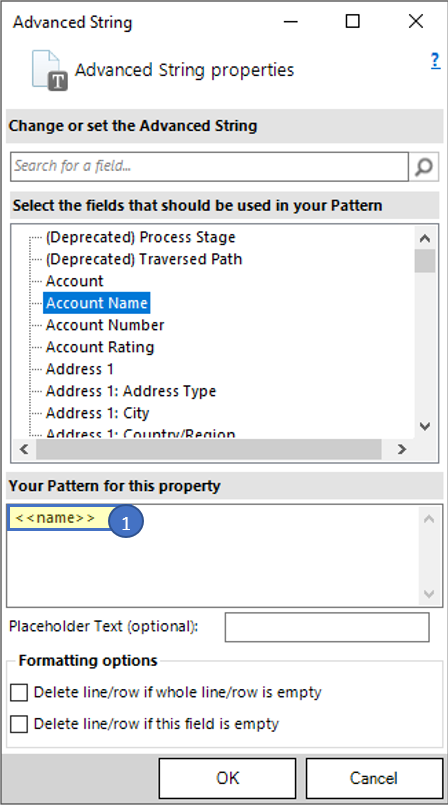Enable Delete line/row if whole line/row is empty
This screenshot has width=448, height=805.
click(x=19, y=693)
